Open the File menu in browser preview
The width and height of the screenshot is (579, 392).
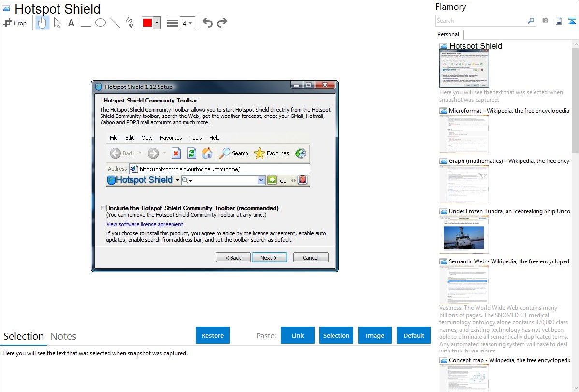point(114,138)
